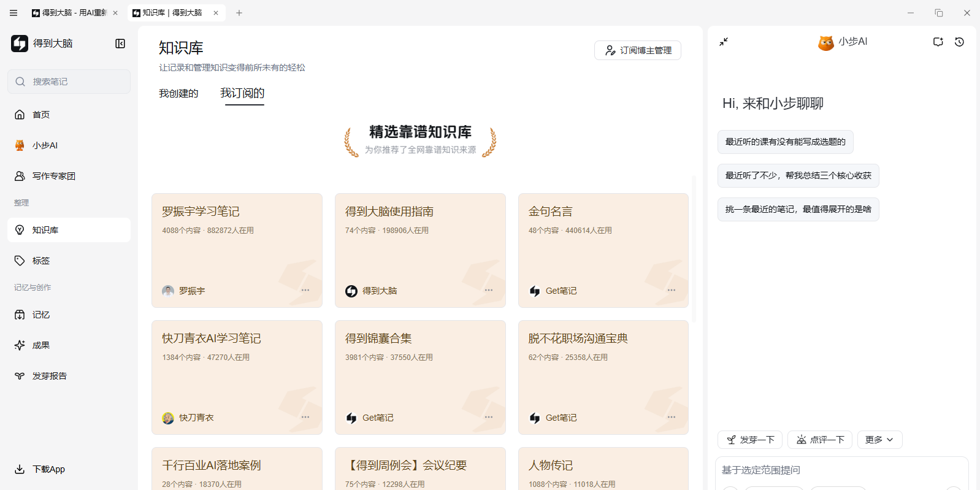Screen dimensions: 980x490
Task: Click Get笔记 author on 金句名言 card
Action: click(x=561, y=291)
